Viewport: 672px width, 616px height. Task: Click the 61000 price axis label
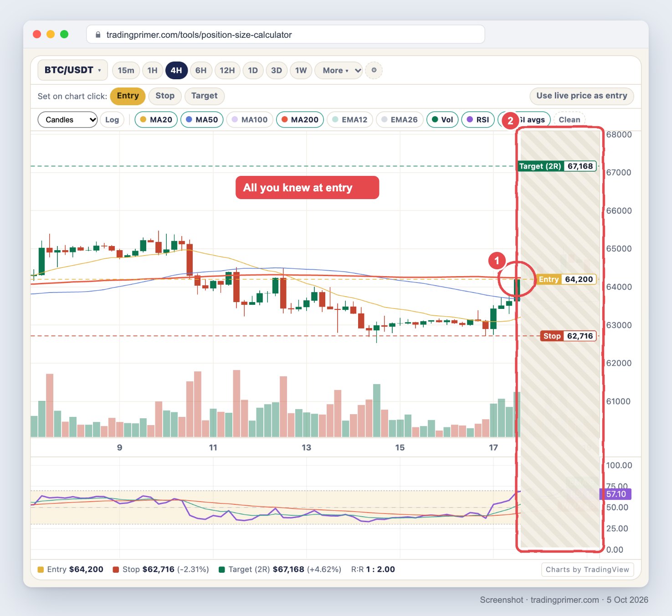tap(618, 401)
